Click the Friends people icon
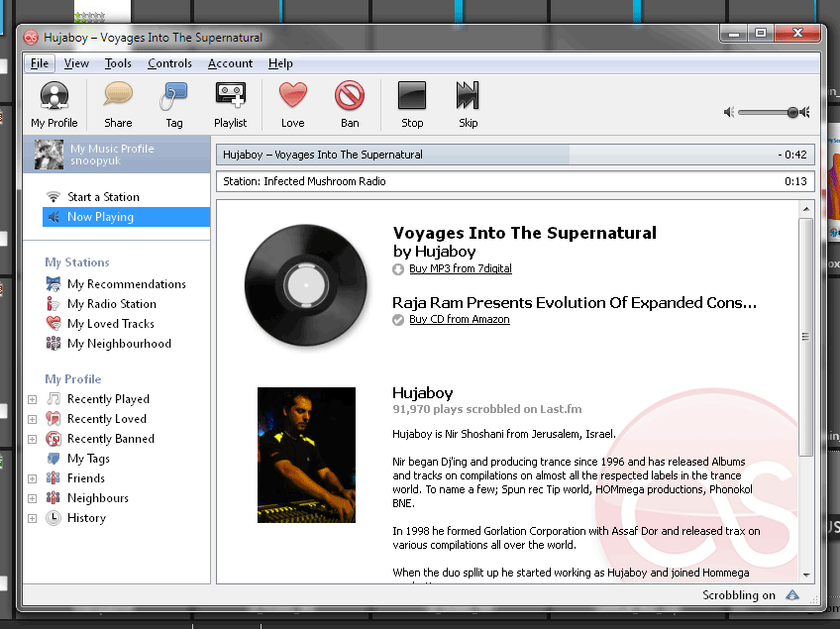Viewport: 840px width, 629px height. pos(53,477)
